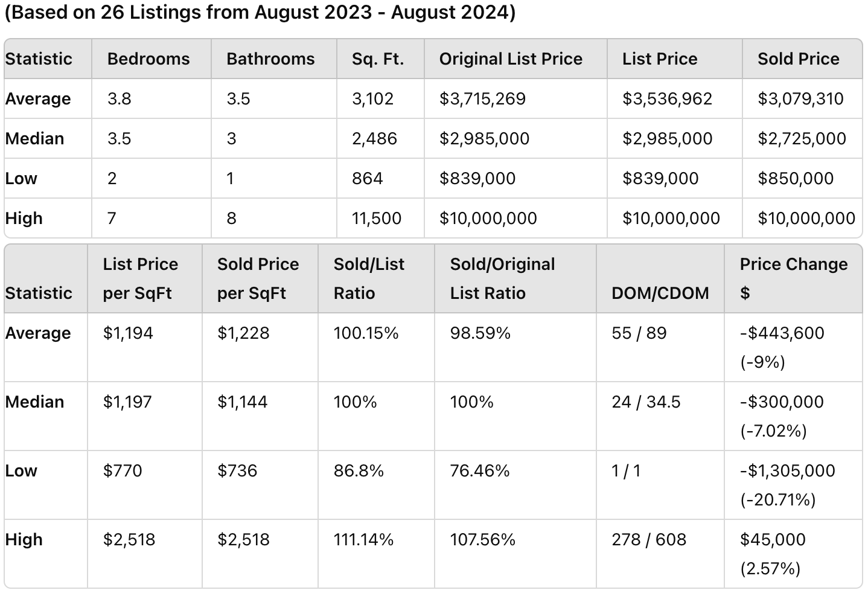
Task: Click the DOM/CDOM column header
Action: pyautogui.click(x=660, y=293)
